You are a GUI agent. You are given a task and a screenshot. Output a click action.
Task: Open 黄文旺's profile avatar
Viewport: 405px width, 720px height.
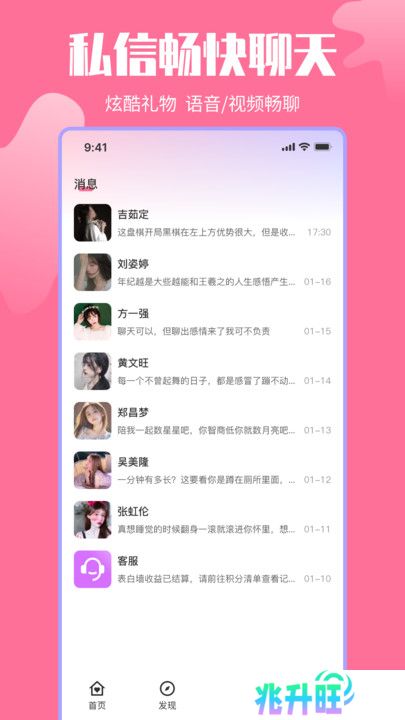click(x=93, y=371)
